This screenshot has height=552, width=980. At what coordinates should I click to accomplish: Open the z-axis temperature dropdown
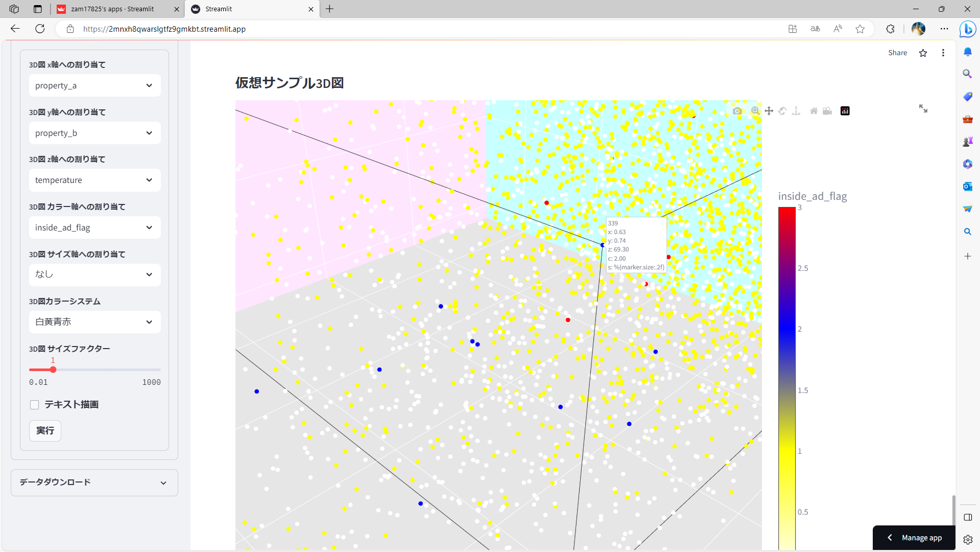pos(94,180)
